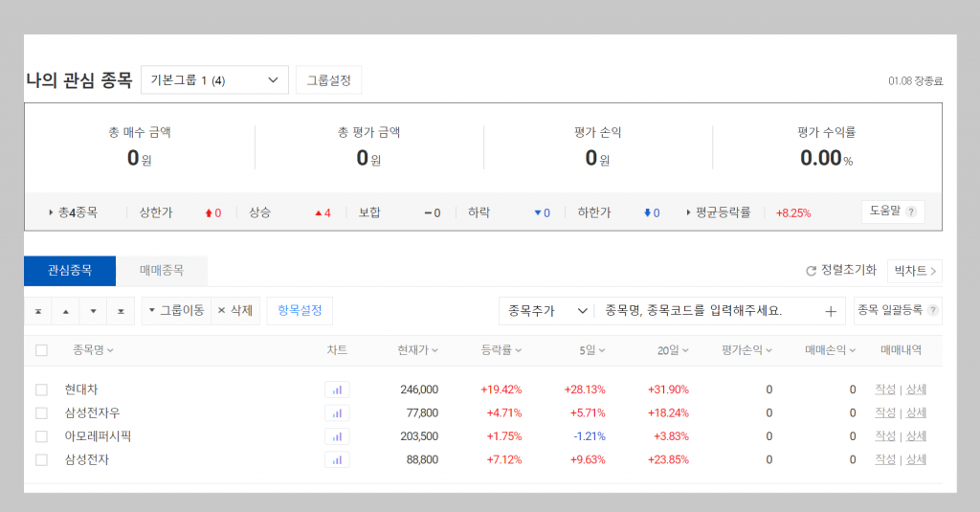This screenshot has height=512, width=980.
Task: Expand the 종목추가 dropdown
Action: 546,311
